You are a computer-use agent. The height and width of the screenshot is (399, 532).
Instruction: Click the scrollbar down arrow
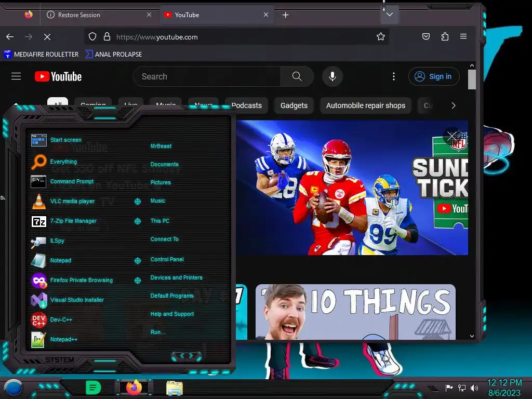point(472,336)
